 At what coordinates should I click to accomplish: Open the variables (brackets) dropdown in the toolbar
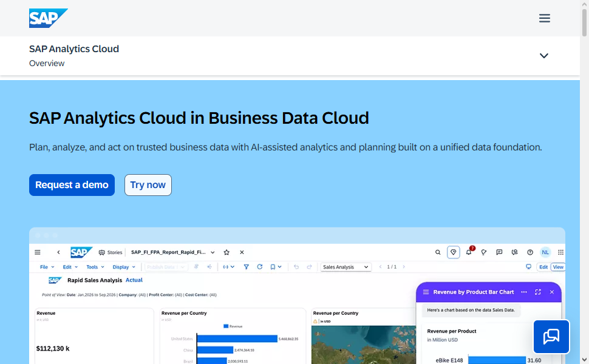[228, 267]
